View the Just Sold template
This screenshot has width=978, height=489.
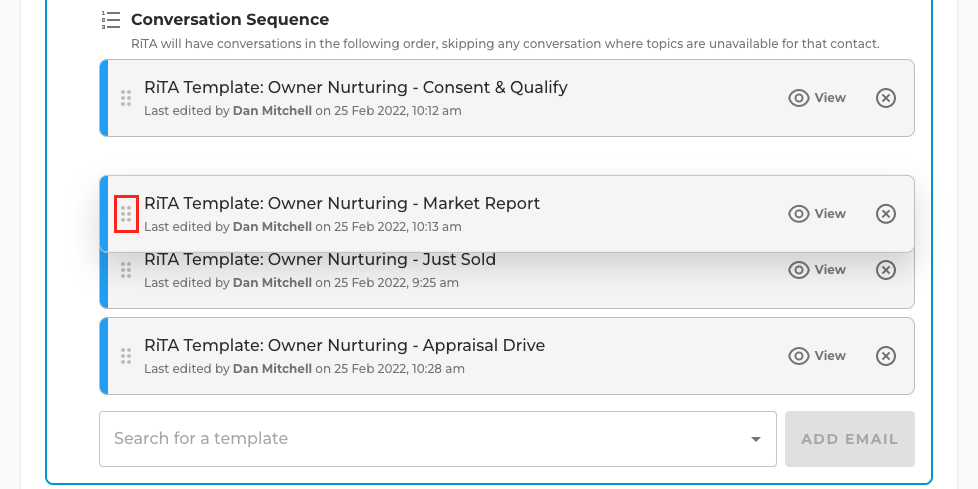(817, 270)
